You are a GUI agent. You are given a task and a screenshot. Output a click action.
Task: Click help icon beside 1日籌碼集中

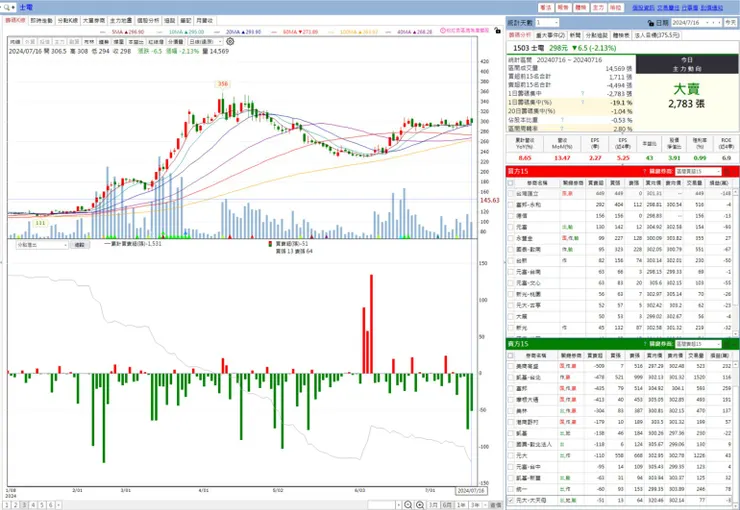tap(582, 93)
